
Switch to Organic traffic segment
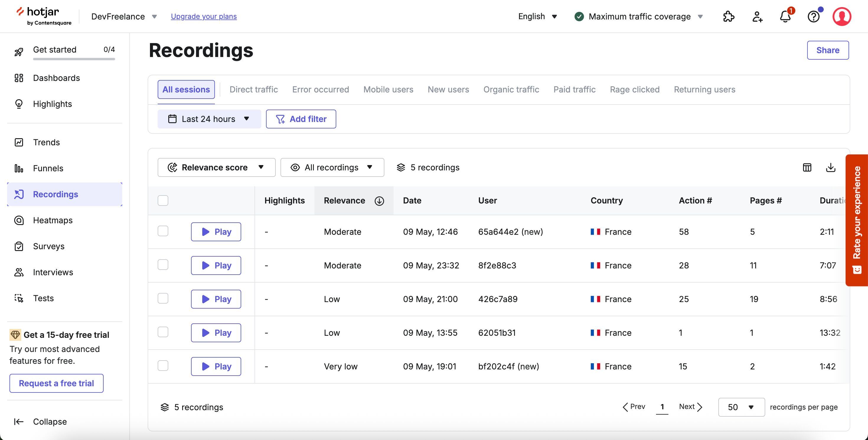tap(511, 89)
